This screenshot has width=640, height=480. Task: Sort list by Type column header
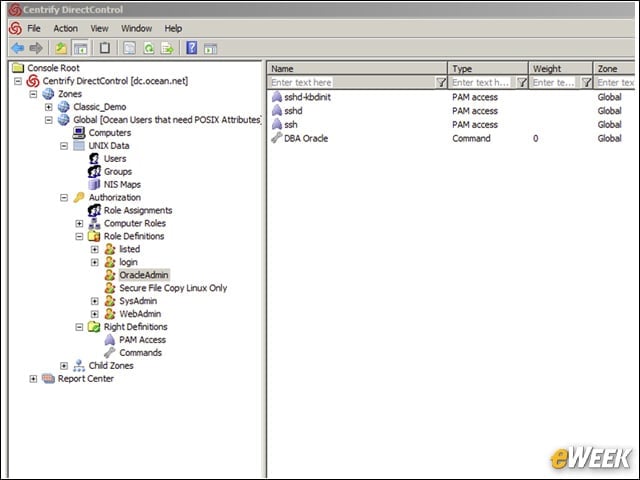pos(488,69)
